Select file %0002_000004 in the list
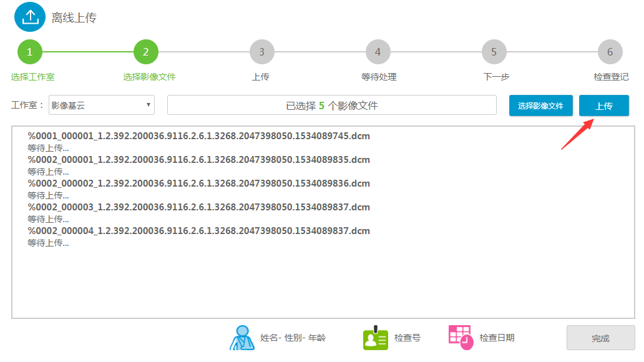The image size is (644, 362). (199, 231)
